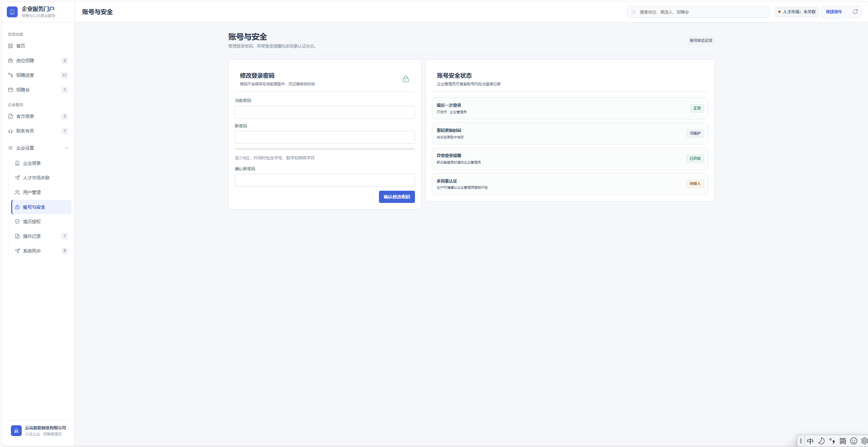Click the 首页 grid icon
This screenshot has width=868, height=447.
pyautogui.click(x=11, y=46)
